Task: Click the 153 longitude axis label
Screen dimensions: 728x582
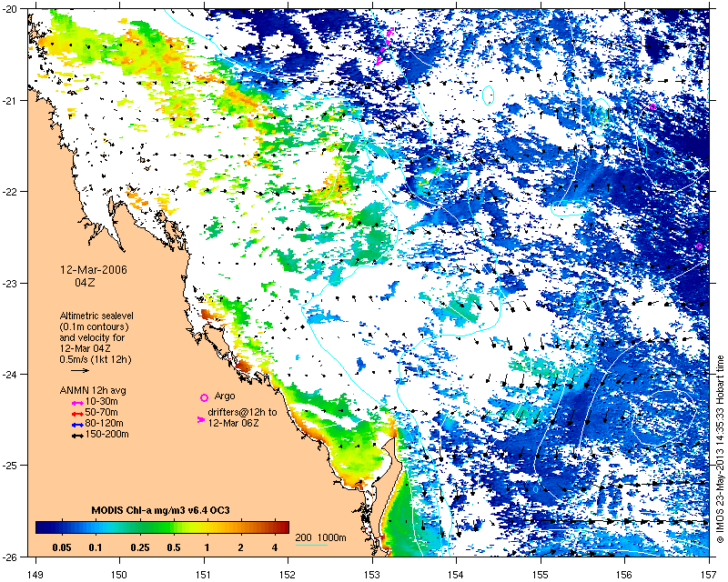Action: [372, 574]
